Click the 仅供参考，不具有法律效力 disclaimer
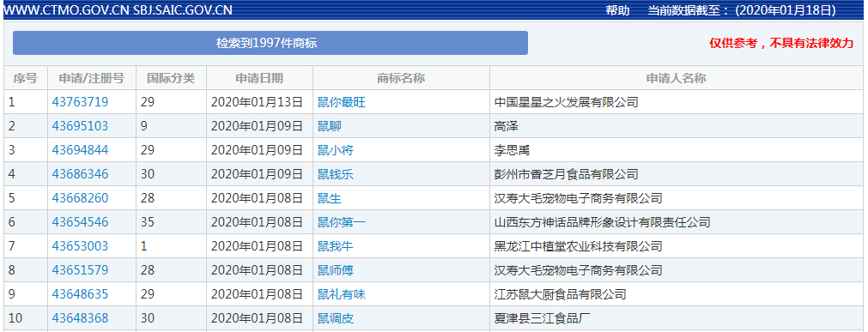 781,43
